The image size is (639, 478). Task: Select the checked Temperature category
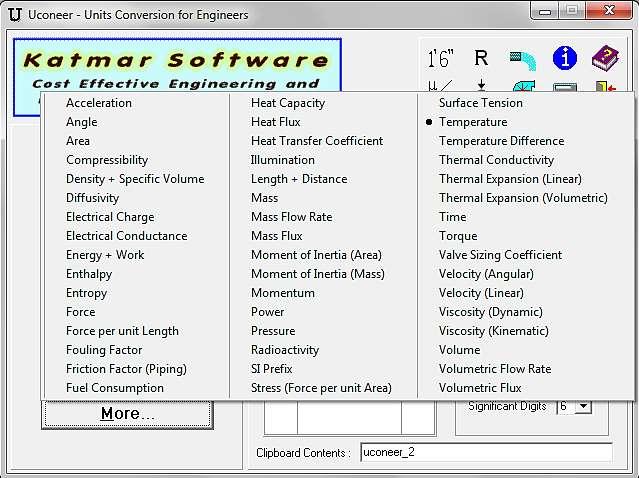[x=473, y=122]
